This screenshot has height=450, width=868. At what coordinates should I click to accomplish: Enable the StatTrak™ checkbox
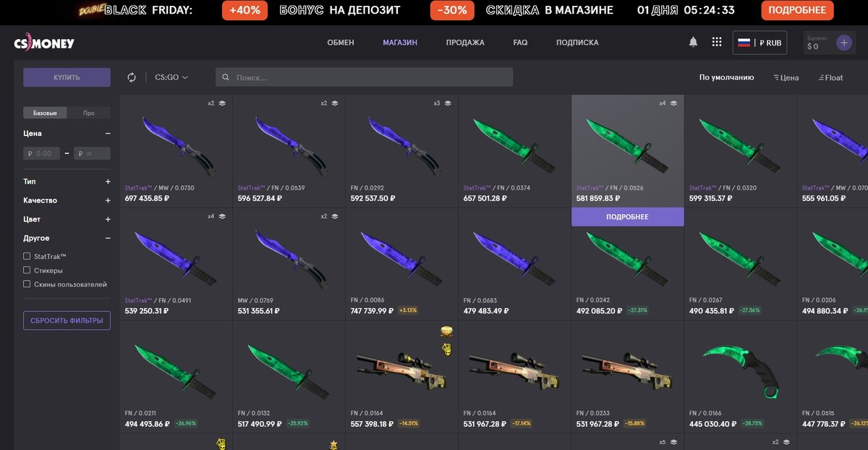pyautogui.click(x=27, y=256)
